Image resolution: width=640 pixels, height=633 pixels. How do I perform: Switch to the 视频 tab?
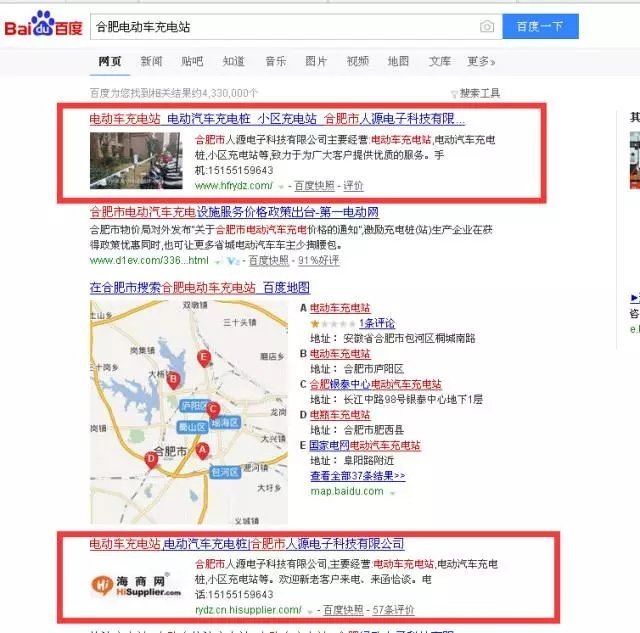tap(358, 62)
